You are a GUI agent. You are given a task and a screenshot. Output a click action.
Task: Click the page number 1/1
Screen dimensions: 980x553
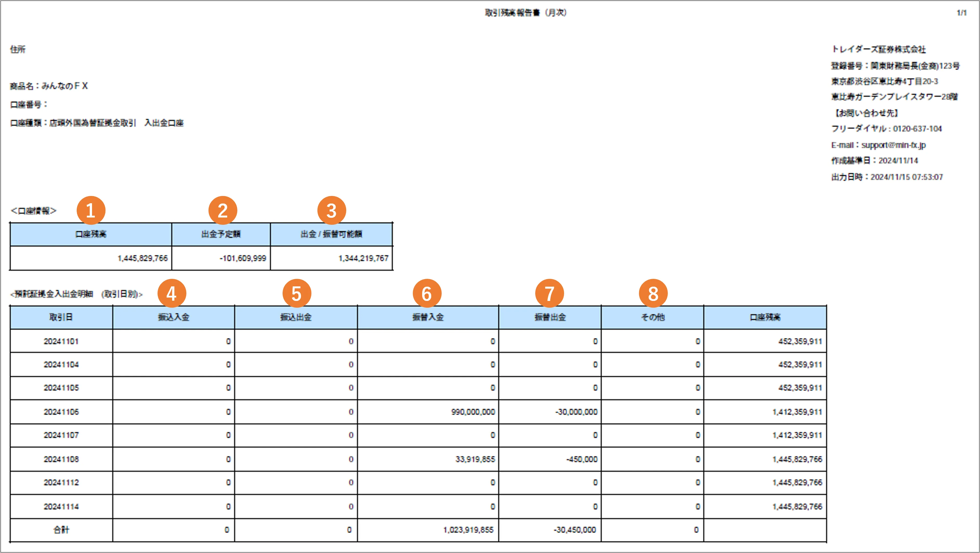coord(961,13)
